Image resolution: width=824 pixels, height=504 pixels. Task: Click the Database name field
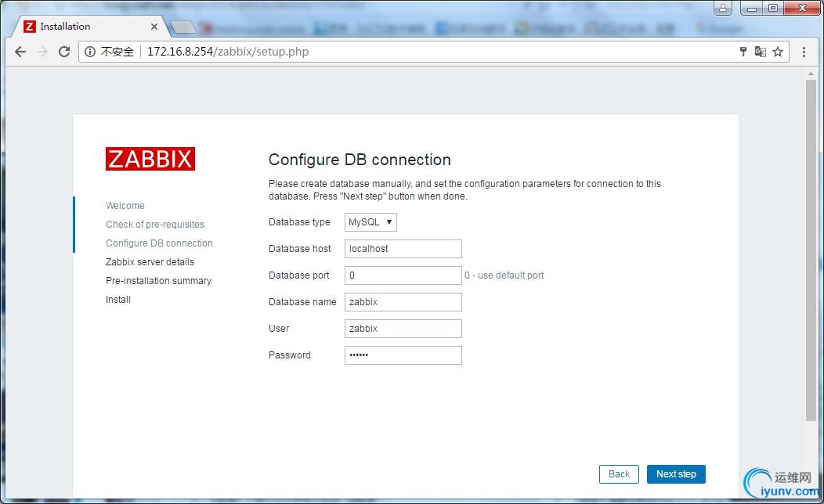click(403, 302)
